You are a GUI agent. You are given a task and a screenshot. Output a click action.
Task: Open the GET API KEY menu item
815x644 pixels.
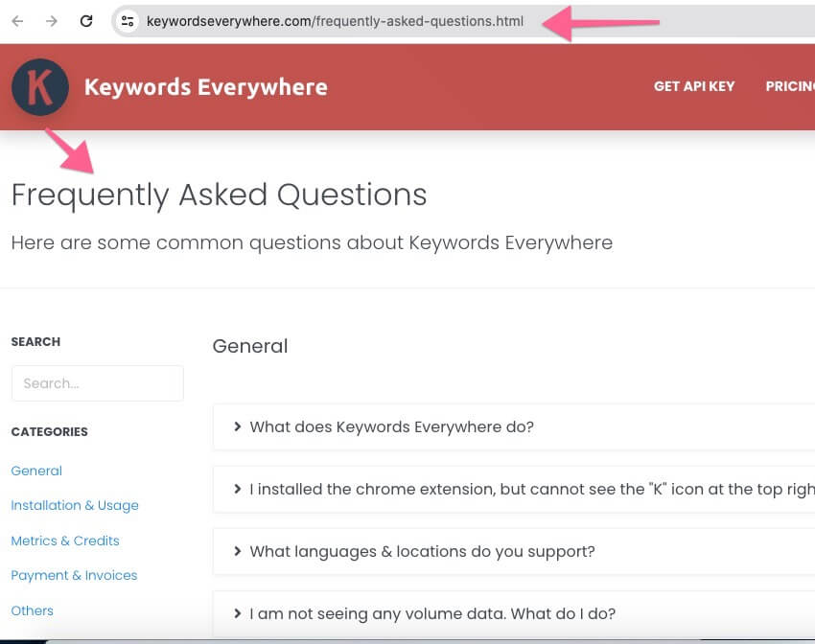click(x=694, y=86)
